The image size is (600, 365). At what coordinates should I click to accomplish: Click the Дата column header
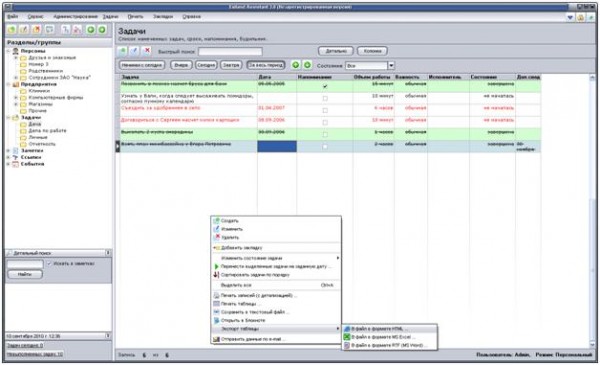(277, 77)
